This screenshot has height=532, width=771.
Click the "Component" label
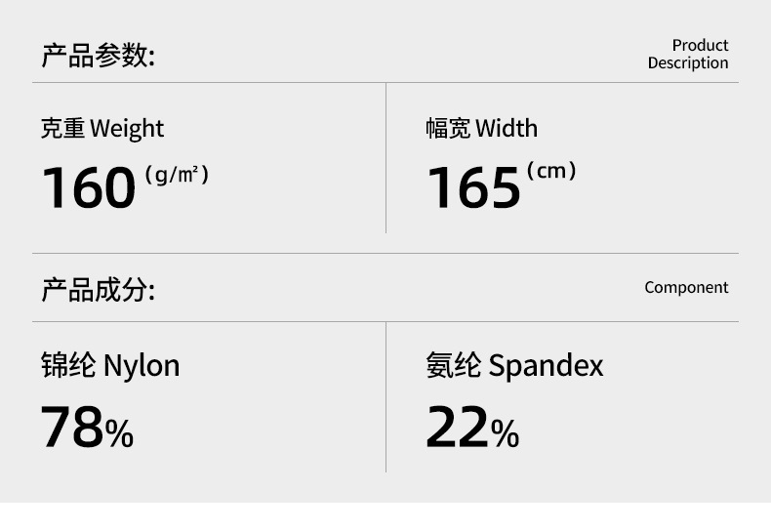(686, 287)
